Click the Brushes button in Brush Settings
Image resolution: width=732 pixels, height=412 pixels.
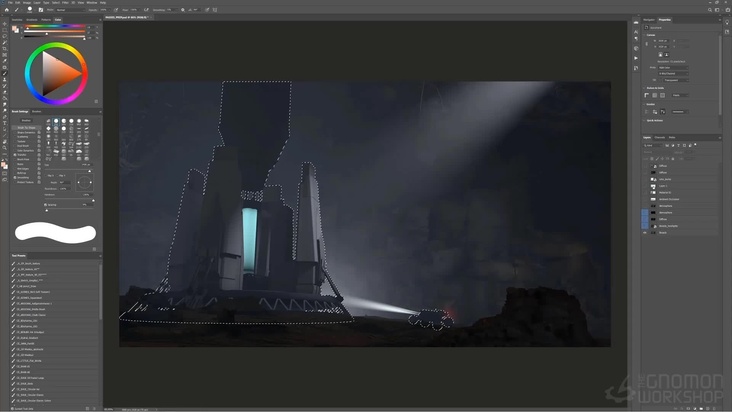tap(26, 120)
